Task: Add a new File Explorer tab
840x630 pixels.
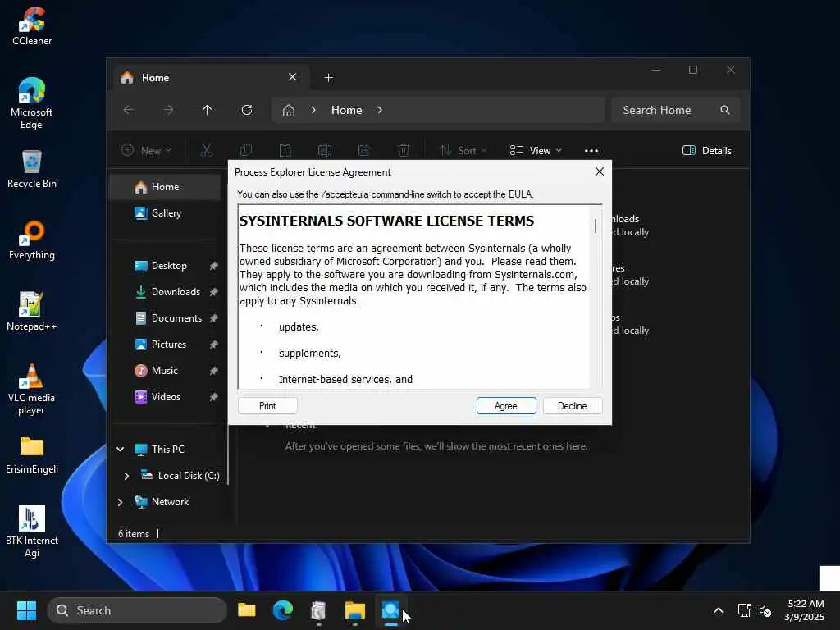Action: 328,78
